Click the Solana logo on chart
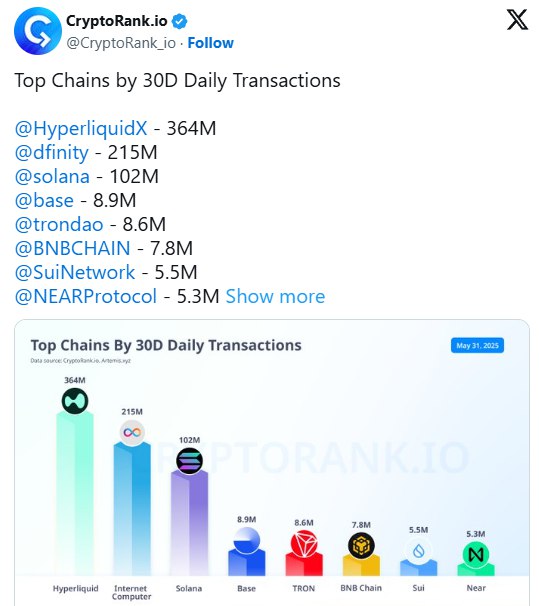The image size is (539, 606). click(189, 461)
